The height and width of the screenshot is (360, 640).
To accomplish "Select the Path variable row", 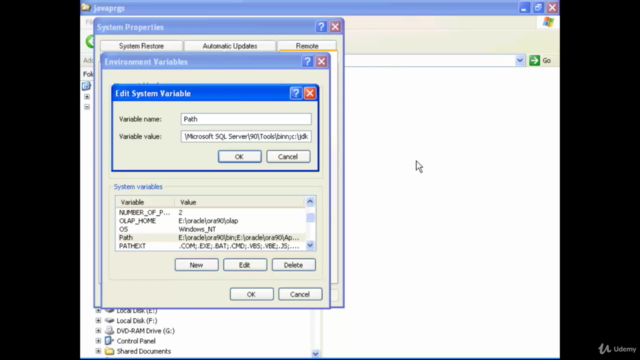I will click(210, 238).
